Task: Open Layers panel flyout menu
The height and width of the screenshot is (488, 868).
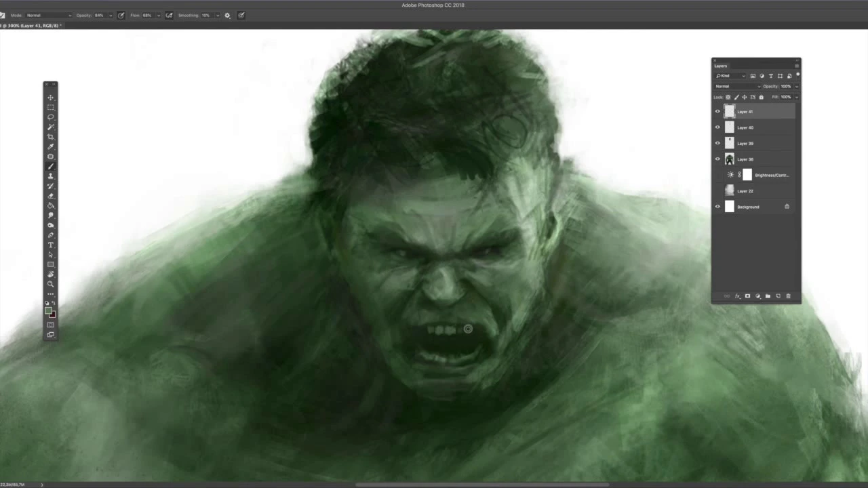Action: [x=797, y=66]
